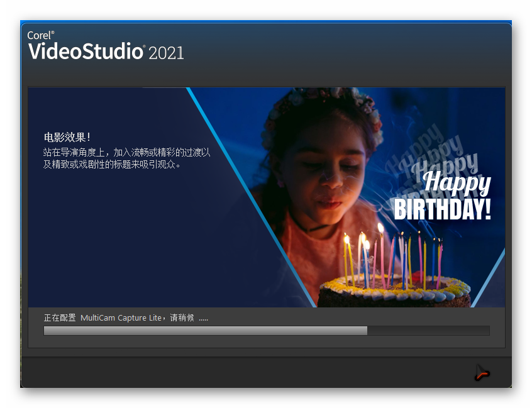Click the Corel VideoStudio 2021 logo
This screenshot has width=532, height=408.
coord(106,46)
